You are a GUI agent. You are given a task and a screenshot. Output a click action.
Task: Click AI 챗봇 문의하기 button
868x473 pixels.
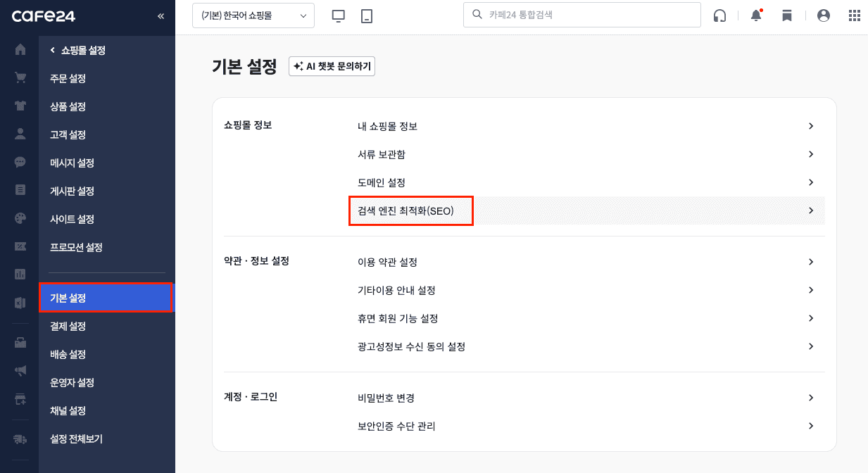point(332,66)
